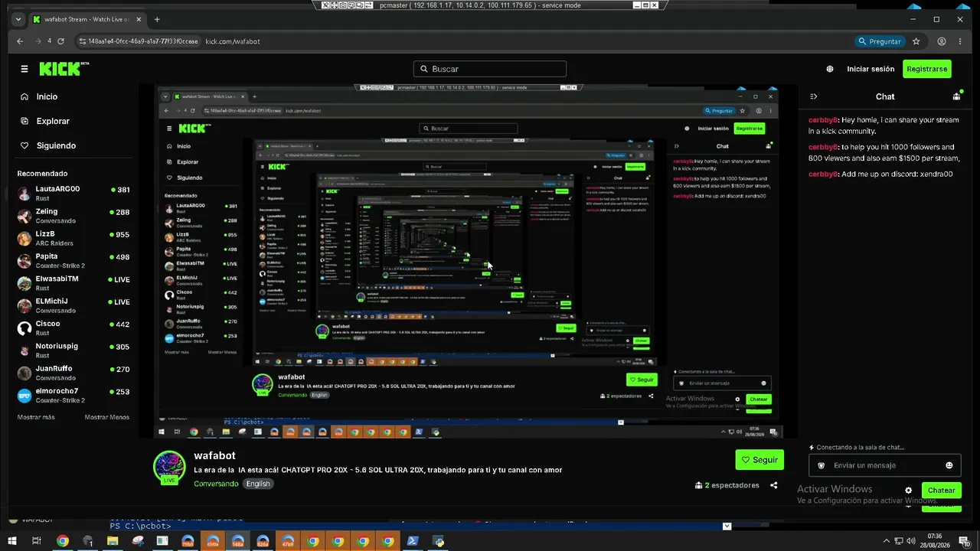Open chat settings gear icon

point(909,491)
